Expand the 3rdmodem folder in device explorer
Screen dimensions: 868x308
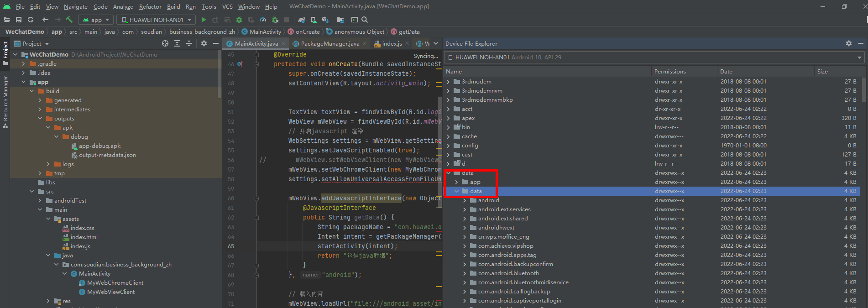(x=448, y=82)
